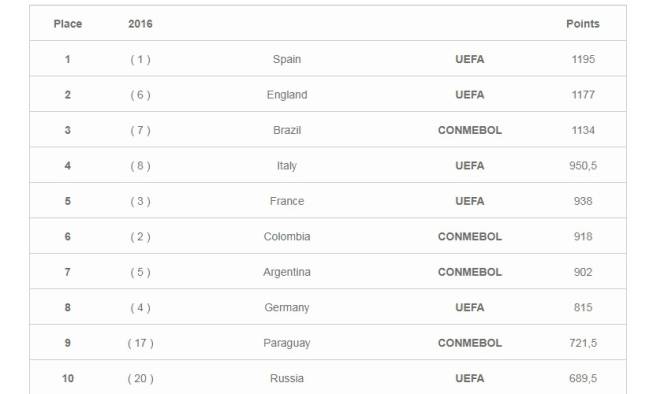Viewport: 649px width, 394px height.
Task: Click the 2016 column header
Action: click(x=140, y=24)
